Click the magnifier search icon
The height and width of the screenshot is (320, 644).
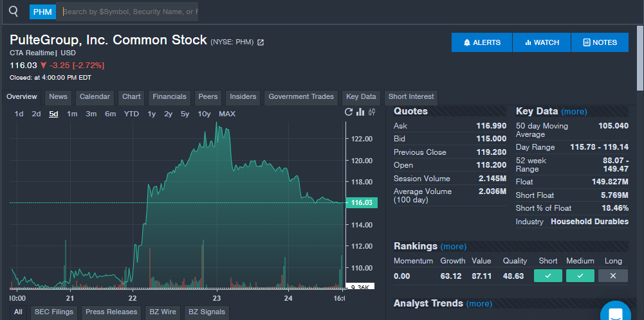coord(14,12)
